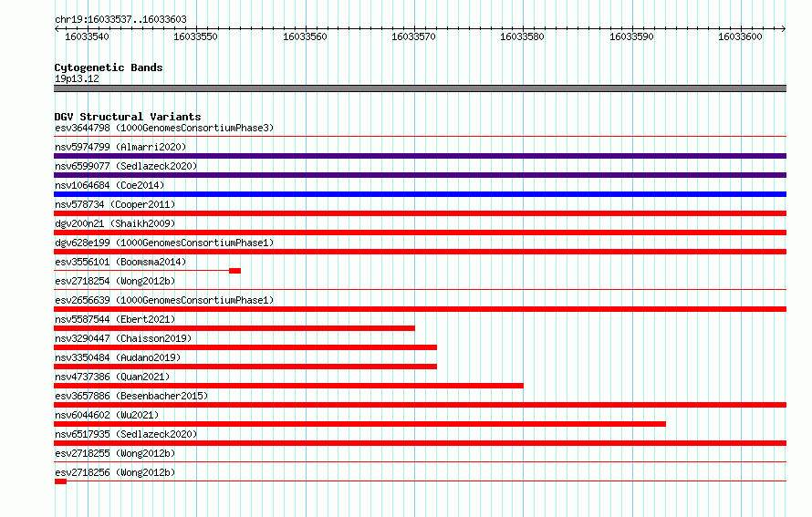Click the 19p13.12 band label

[77, 78]
